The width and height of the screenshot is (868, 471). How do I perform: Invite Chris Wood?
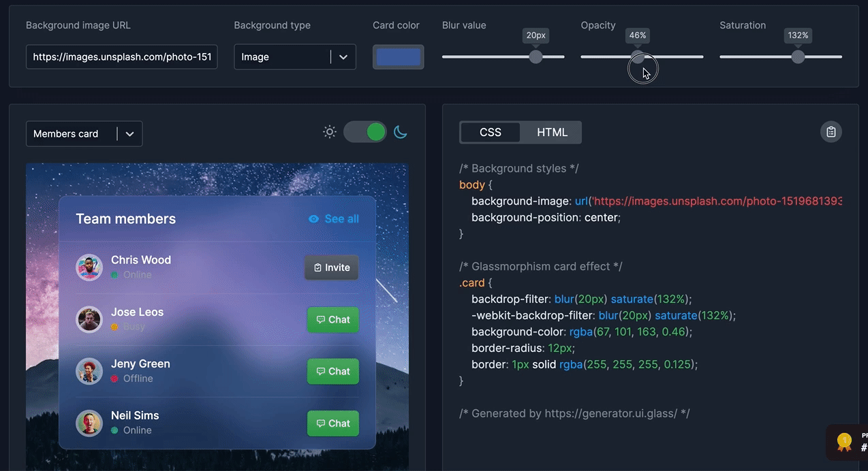point(331,267)
